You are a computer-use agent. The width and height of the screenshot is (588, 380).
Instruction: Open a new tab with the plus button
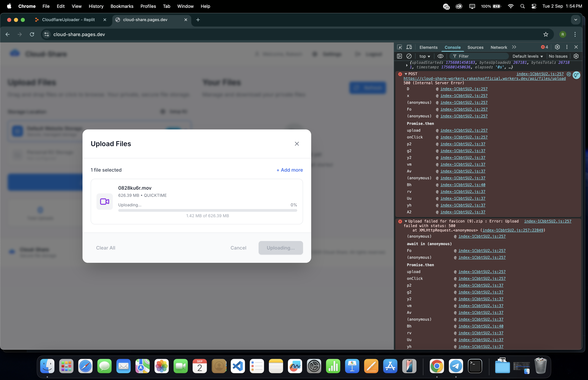[x=198, y=20]
